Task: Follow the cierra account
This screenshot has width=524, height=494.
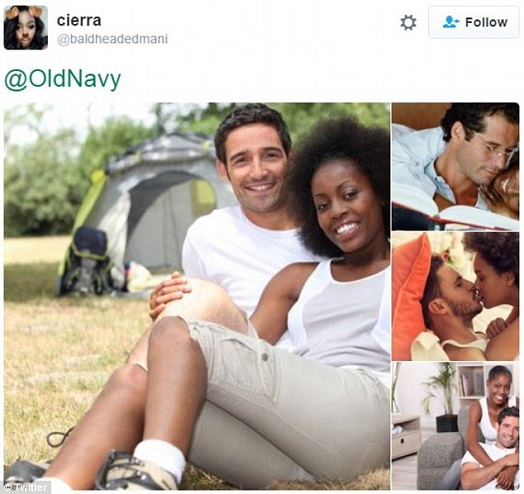Action: 474,22
